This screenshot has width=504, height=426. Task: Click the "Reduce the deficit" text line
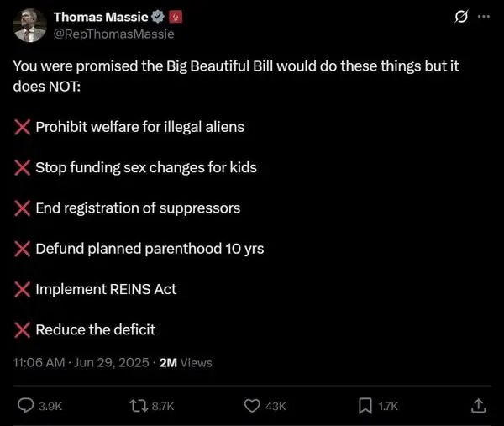(x=95, y=330)
